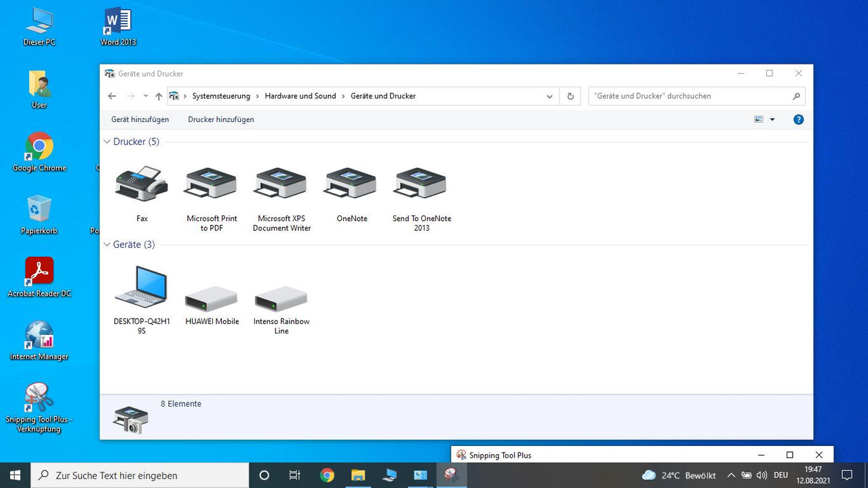Open recent locations dropdown arrow

[145, 96]
